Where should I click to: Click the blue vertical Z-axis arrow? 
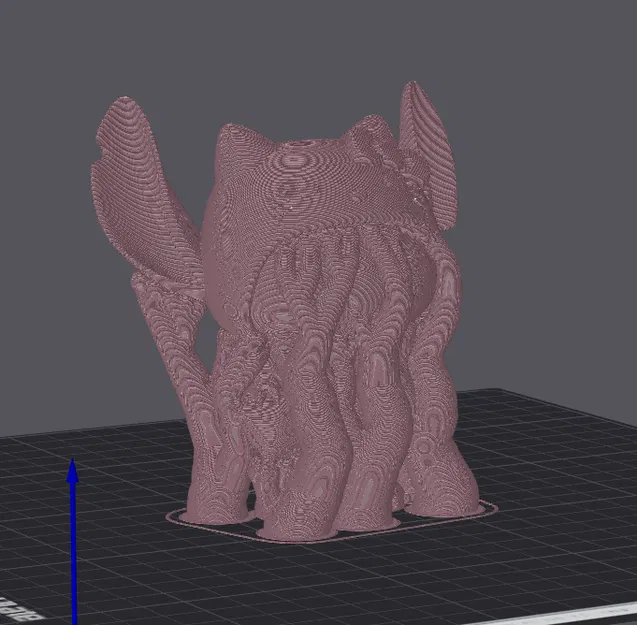click(x=73, y=540)
